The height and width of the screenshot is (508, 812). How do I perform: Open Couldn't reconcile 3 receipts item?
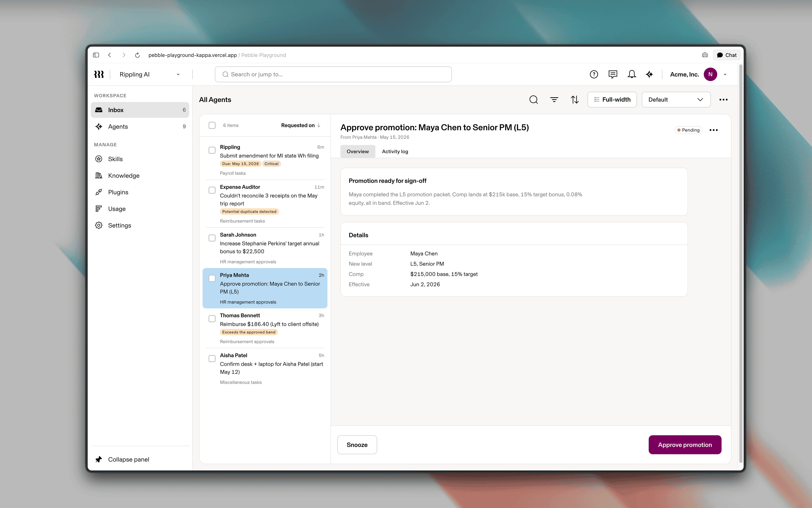point(269,200)
